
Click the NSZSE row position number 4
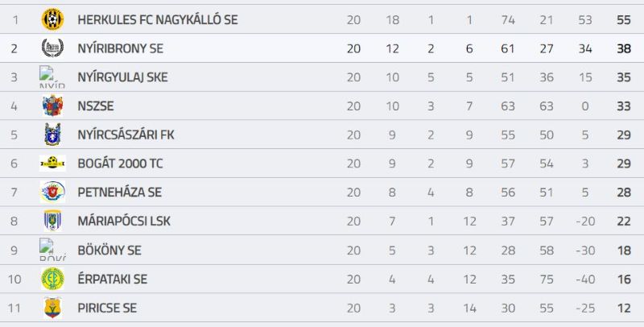14,106
